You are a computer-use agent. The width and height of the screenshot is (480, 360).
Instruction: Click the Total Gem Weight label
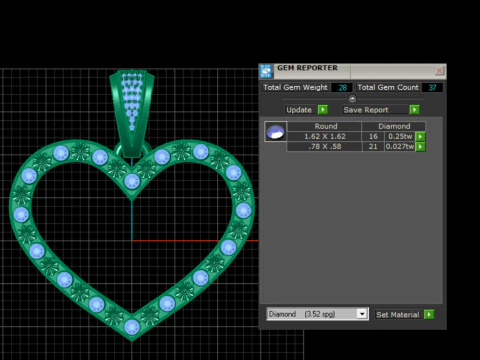coord(296,87)
